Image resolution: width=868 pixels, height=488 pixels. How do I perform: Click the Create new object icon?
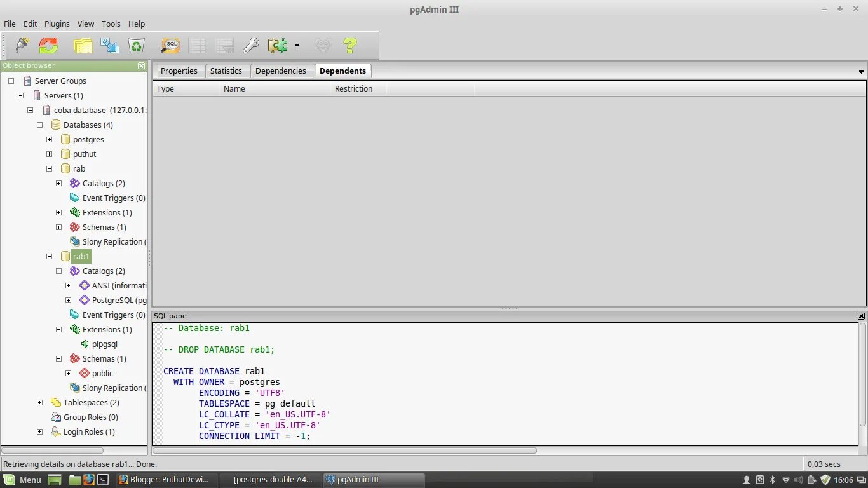click(x=109, y=46)
